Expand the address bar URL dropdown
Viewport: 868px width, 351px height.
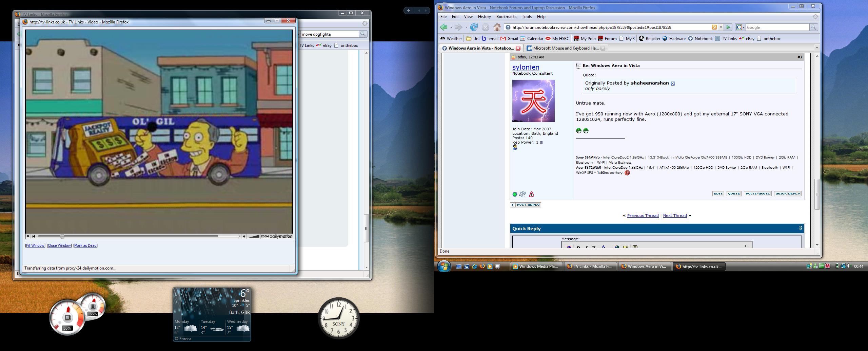coord(721,27)
